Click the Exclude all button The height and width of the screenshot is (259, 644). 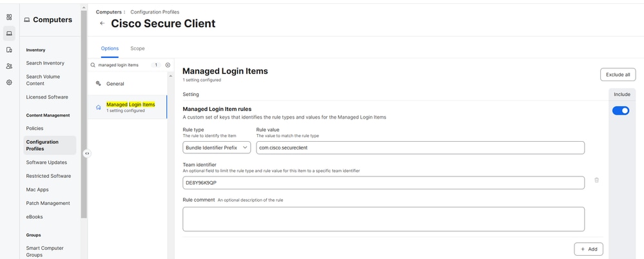(618, 75)
